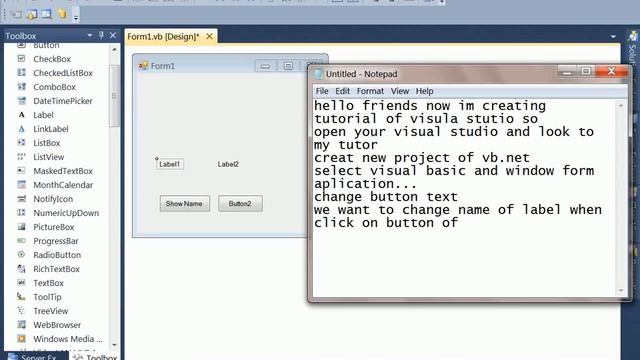This screenshot has width=640, height=360.
Task: Select the CheckBox control in Toolbox
Action: tap(52, 59)
